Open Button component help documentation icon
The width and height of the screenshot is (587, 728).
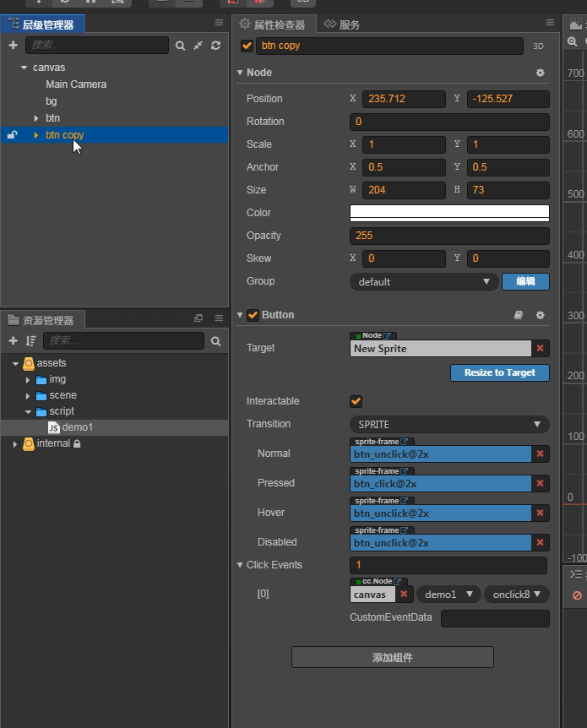[x=519, y=315]
